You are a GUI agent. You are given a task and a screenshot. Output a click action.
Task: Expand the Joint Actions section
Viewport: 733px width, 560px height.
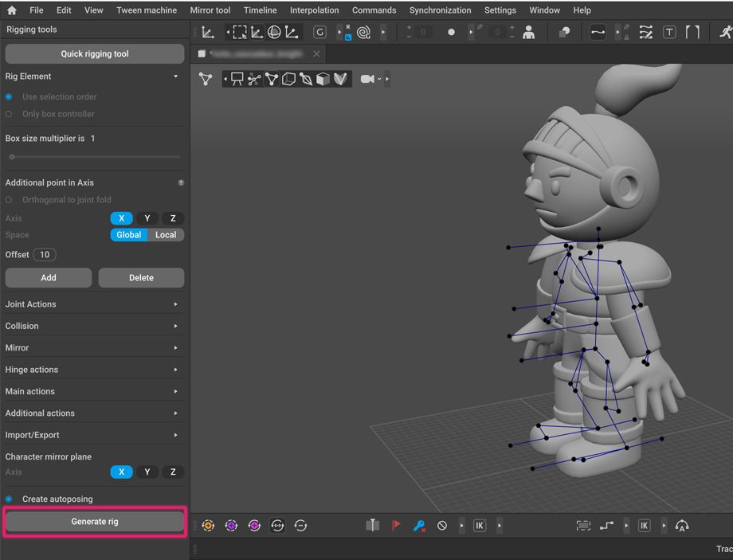point(94,303)
